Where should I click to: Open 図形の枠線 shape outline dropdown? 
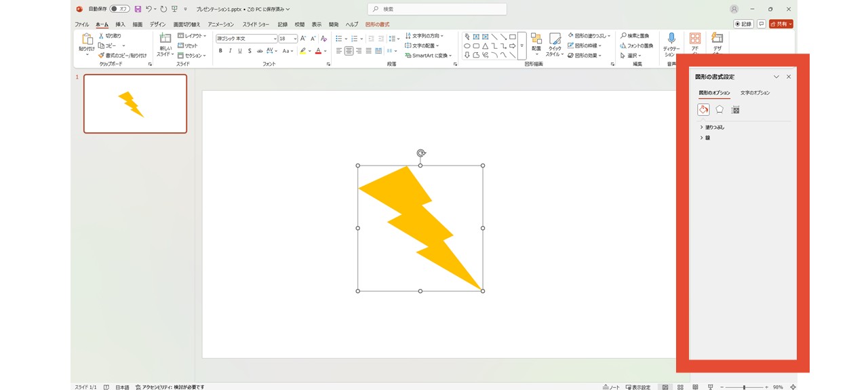click(585, 45)
